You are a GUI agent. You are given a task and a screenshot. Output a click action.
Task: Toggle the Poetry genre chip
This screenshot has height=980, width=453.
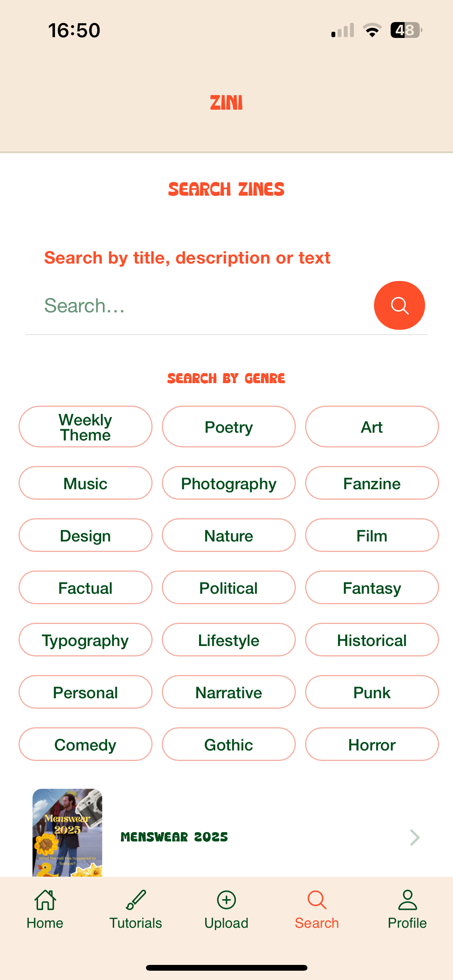coord(229,427)
